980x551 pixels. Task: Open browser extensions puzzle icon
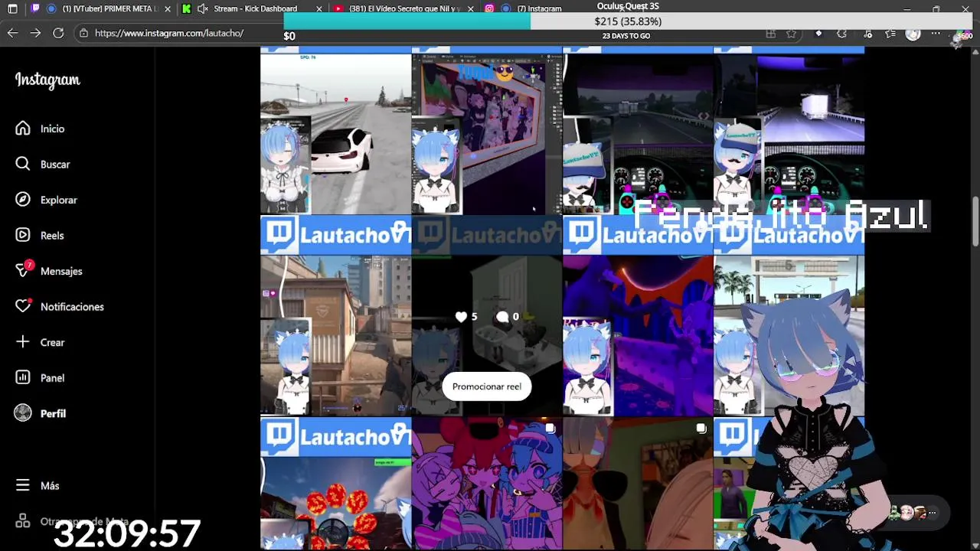841,34
